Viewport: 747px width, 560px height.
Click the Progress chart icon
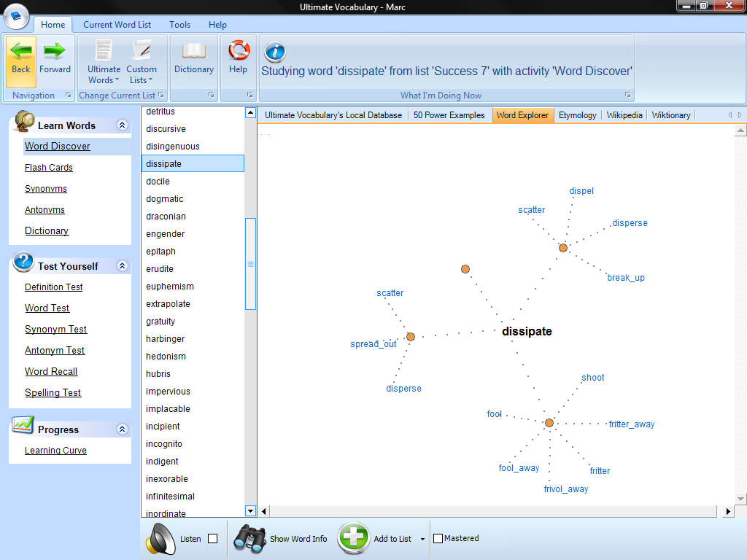[x=23, y=425]
